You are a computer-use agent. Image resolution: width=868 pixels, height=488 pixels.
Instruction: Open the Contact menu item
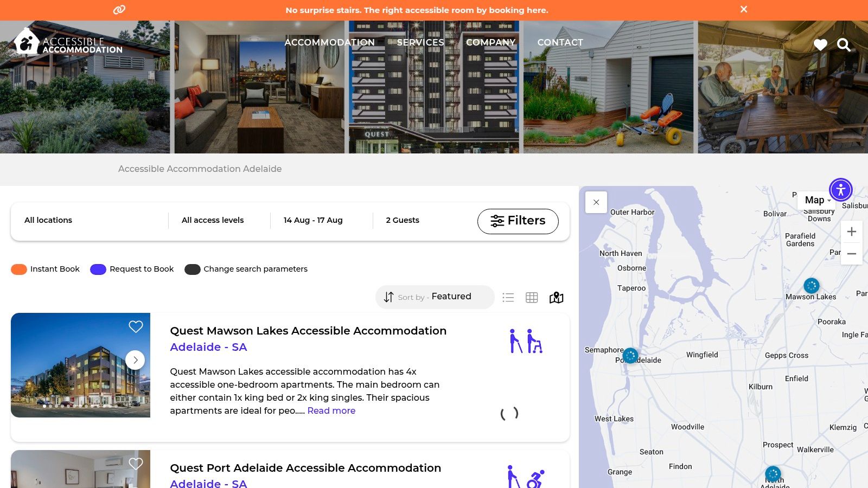(x=560, y=42)
